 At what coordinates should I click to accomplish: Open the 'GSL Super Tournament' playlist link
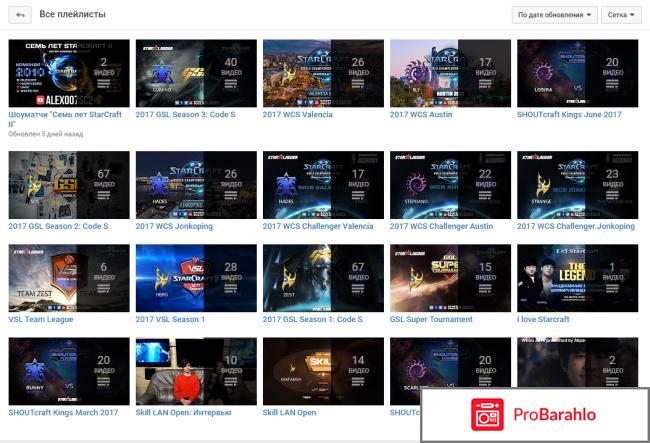[432, 320]
